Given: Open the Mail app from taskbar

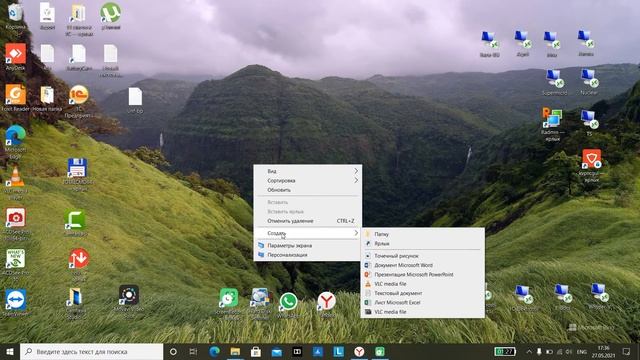Looking at the screenshot, I should [x=277, y=351].
